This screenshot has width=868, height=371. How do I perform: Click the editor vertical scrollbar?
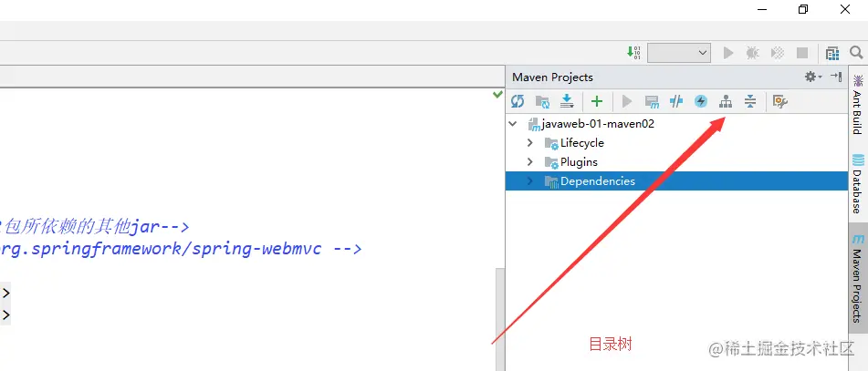(x=500, y=319)
